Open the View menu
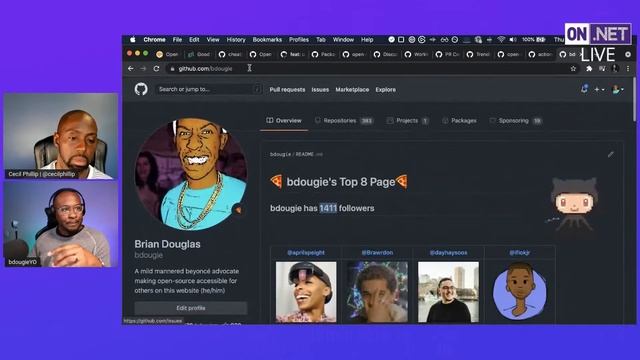 click(213, 40)
